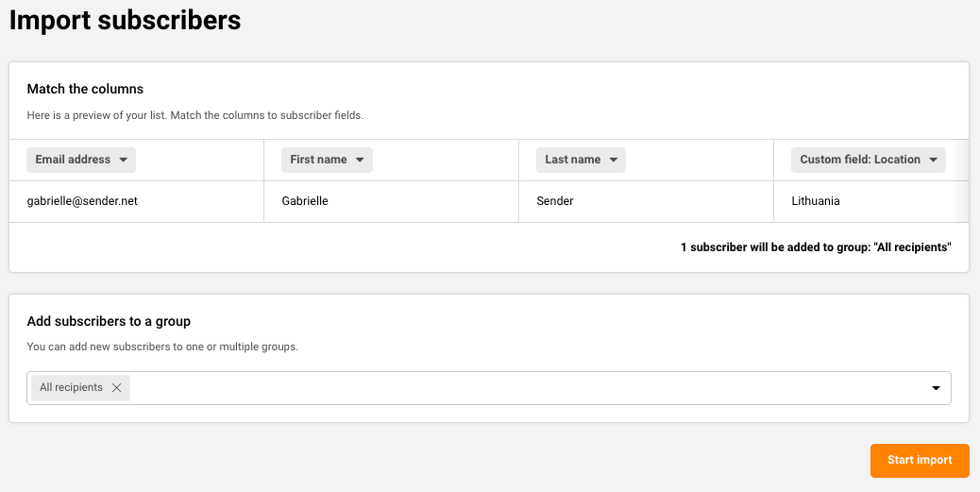Start the subscriber import

[x=919, y=460]
